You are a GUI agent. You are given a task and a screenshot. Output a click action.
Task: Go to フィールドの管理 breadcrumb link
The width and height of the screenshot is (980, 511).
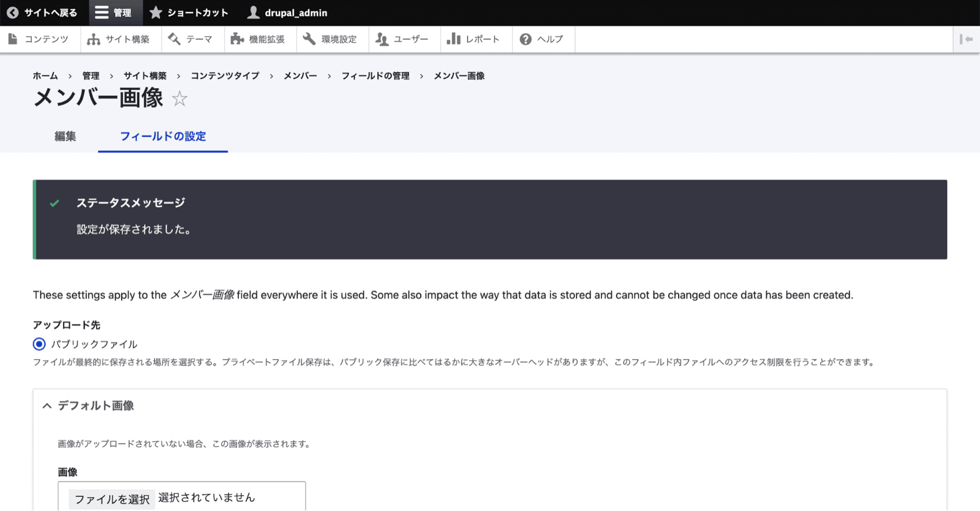pyautogui.click(x=375, y=76)
